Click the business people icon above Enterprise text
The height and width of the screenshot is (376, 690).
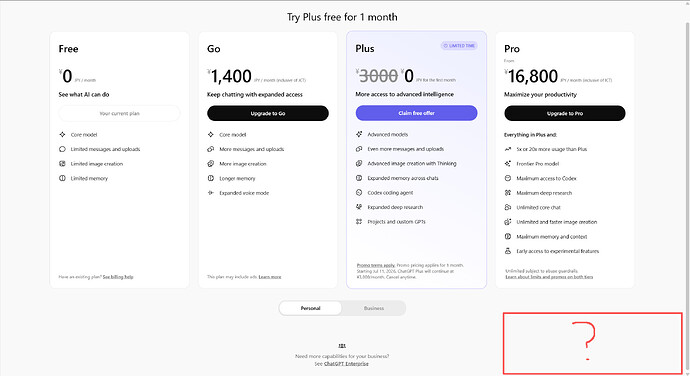(342, 346)
